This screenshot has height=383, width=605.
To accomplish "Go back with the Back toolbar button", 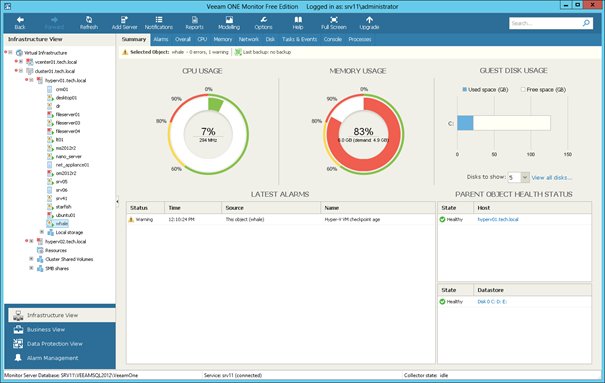I will pos(20,23).
